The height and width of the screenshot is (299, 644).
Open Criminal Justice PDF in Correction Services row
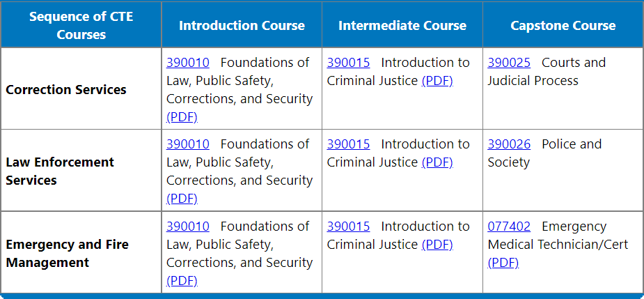point(437,81)
